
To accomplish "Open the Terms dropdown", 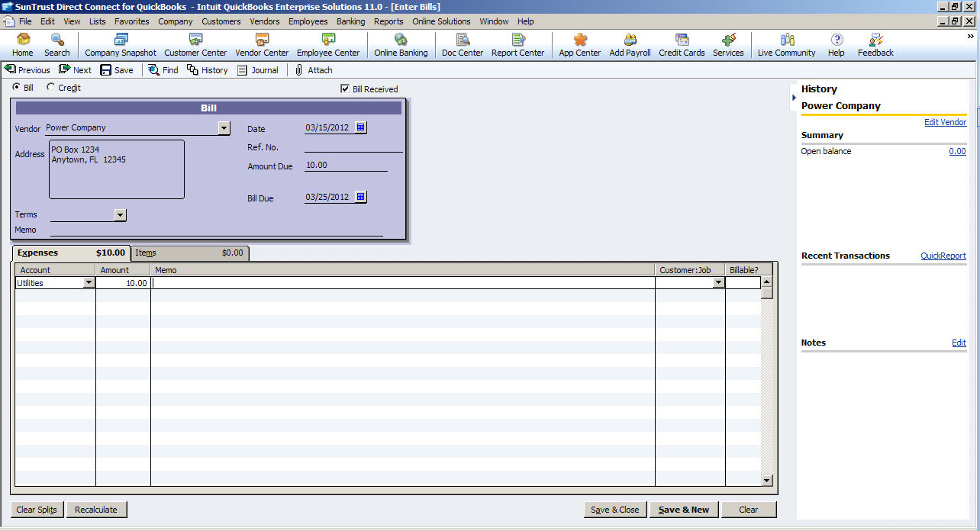I will [x=120, y=215].
